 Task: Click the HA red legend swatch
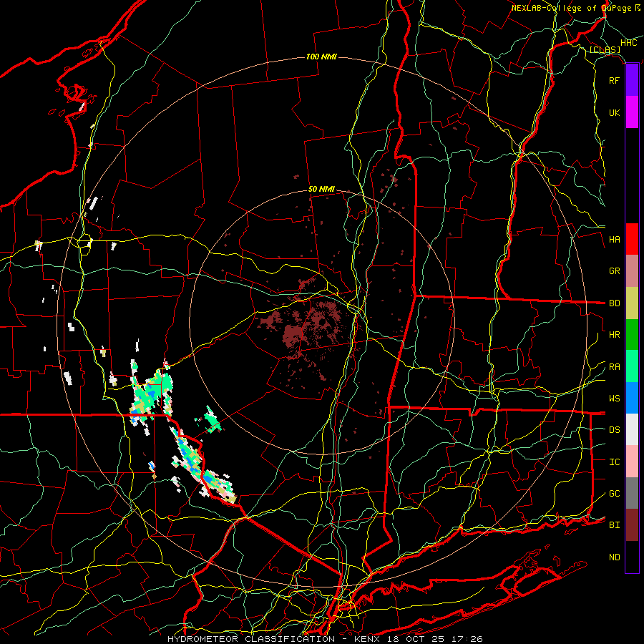coord(632,239)
